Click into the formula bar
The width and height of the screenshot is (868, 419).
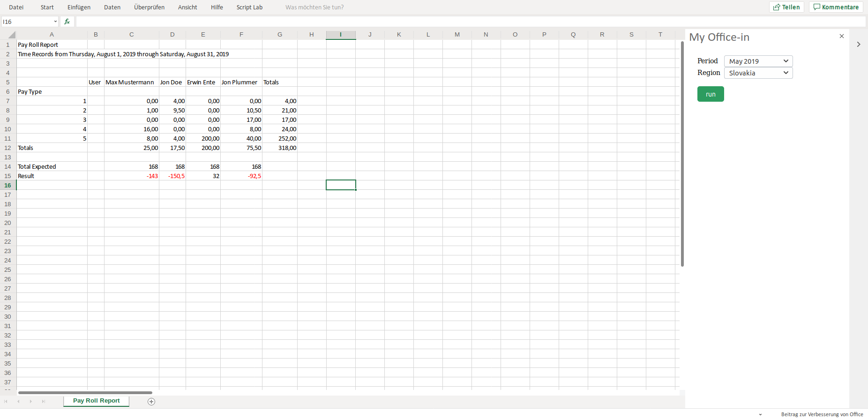[471, 22]
